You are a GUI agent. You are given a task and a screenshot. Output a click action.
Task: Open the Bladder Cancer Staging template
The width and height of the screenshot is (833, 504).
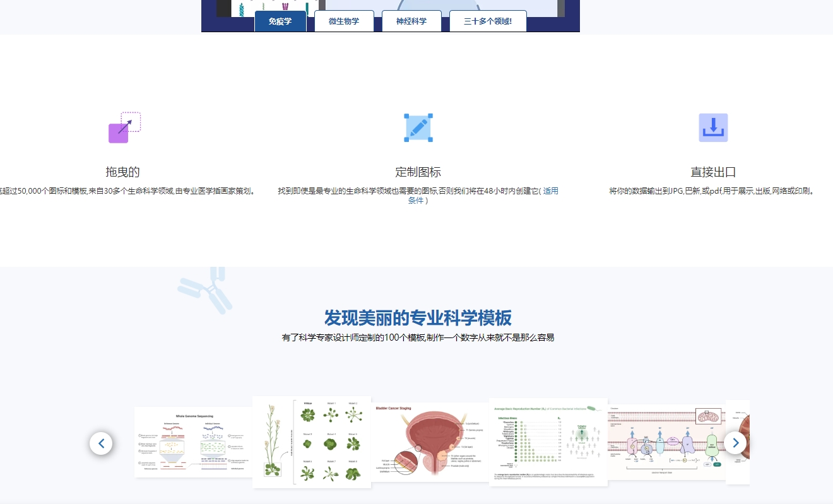pyautogui.click(x=430, y=442)
